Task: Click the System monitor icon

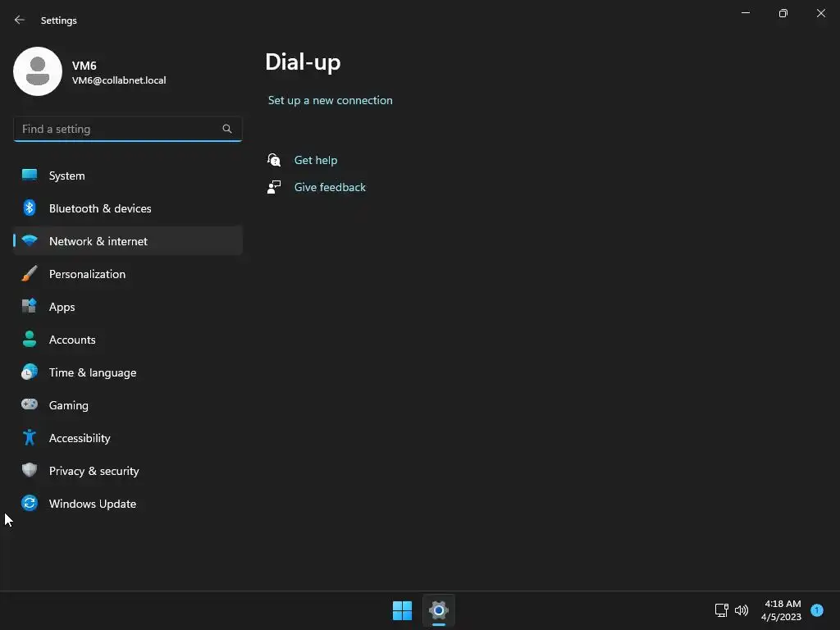Action: click(30, 176)
